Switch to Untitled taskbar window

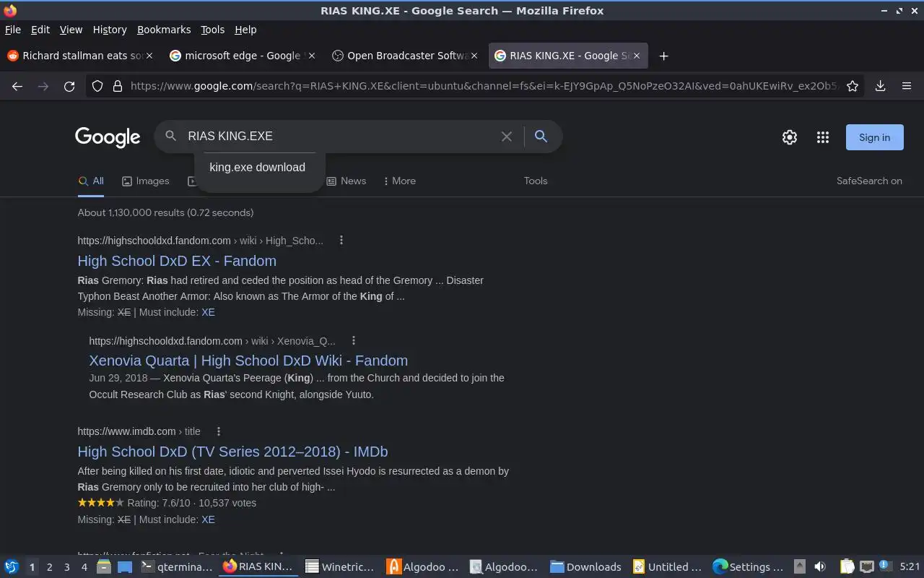click(x=668, y=567)
